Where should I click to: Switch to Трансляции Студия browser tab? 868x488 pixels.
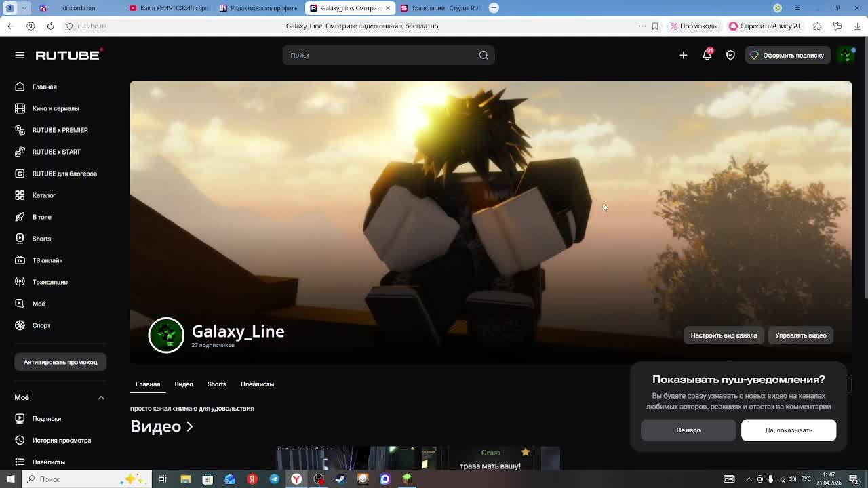tap(441, 8)
